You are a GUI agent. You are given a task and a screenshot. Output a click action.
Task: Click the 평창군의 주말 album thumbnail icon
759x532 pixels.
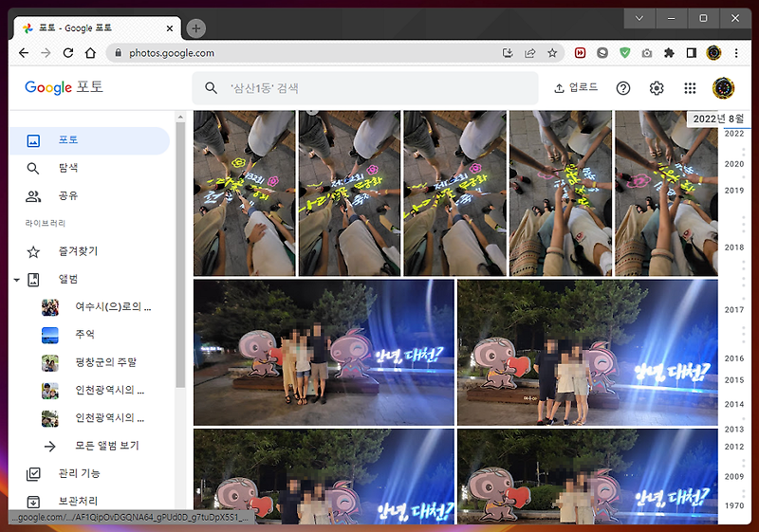(x=50, y=362)
